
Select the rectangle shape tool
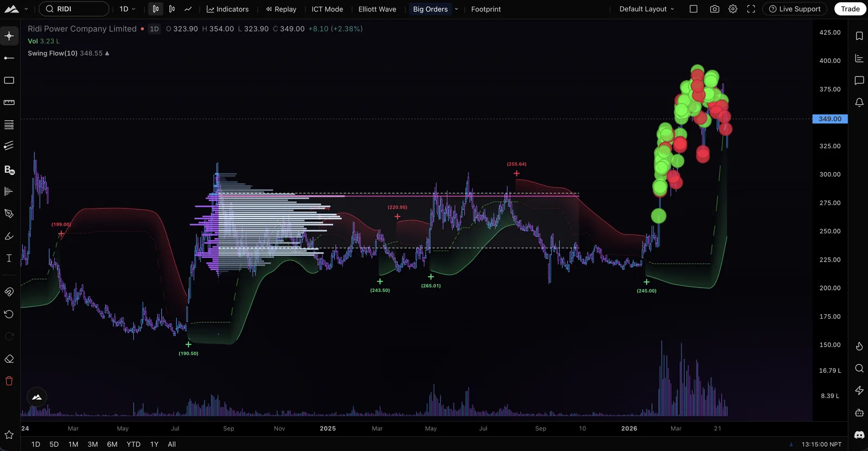9,80
